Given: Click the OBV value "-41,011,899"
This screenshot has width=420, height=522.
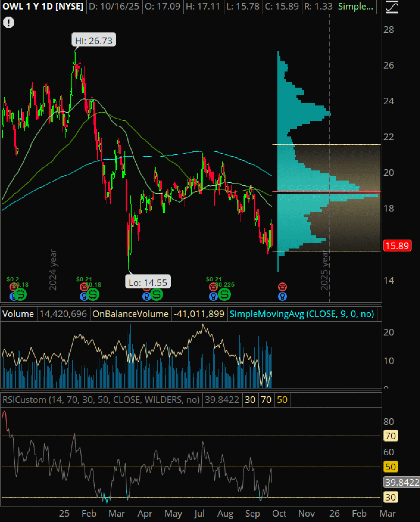Looking at the screenshot, I should pos(199,314).
